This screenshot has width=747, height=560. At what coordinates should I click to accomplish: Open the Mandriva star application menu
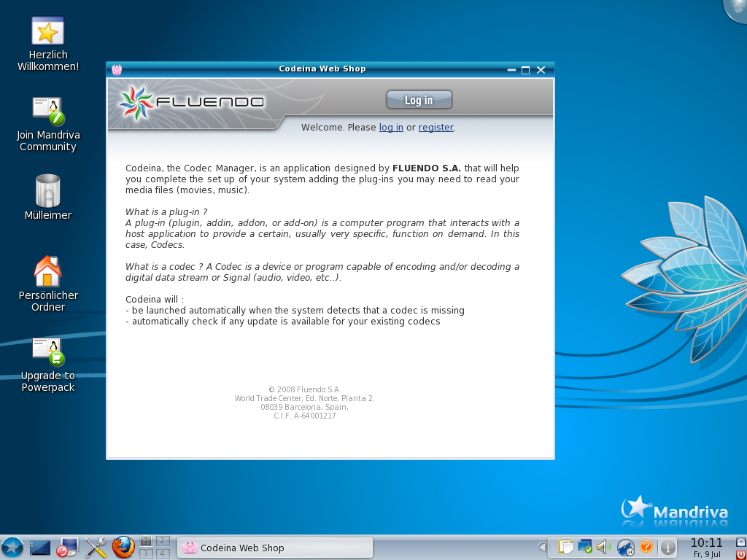point(12,548)
